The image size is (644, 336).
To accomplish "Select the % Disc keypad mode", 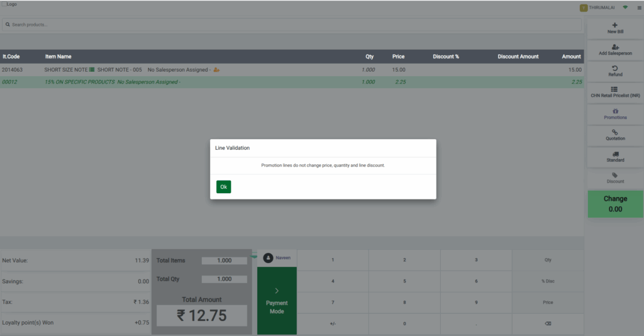I will [x=548, y=281].
